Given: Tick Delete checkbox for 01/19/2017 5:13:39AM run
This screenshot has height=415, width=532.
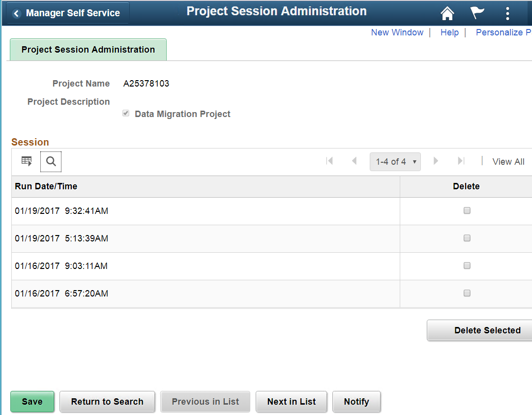Looking at the screenshot, I should pyautogui.click(x=467, y=238).
